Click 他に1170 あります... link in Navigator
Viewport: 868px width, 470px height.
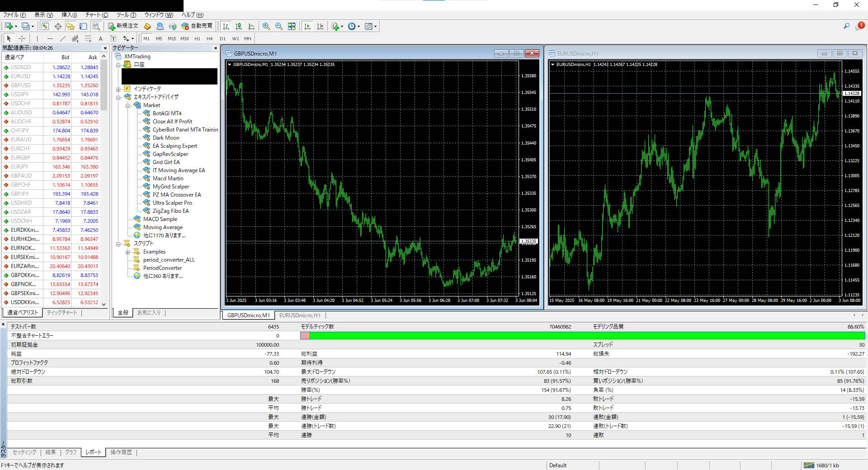coord(165,235)
